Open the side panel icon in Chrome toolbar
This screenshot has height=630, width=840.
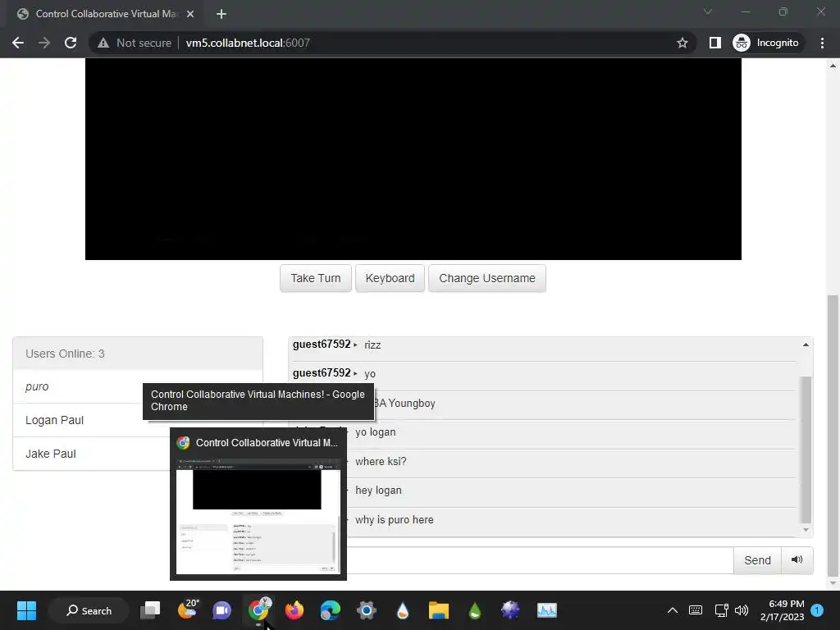tap(715, 43)
